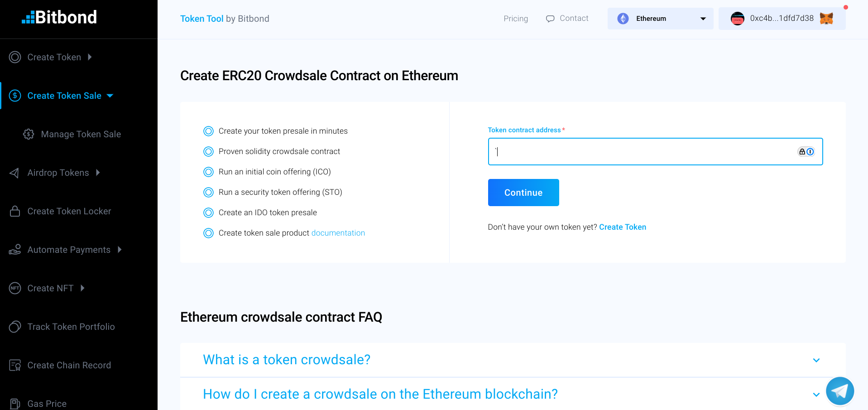
Task: Focus the Token contract address field
Action: (x=643, y=152)
